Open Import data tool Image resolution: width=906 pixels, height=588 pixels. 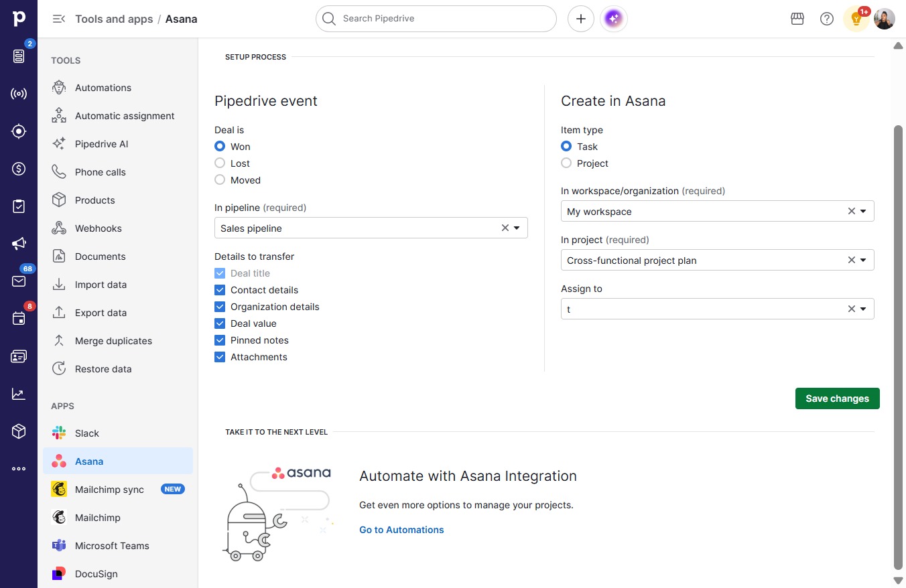[x=118, y=285]
